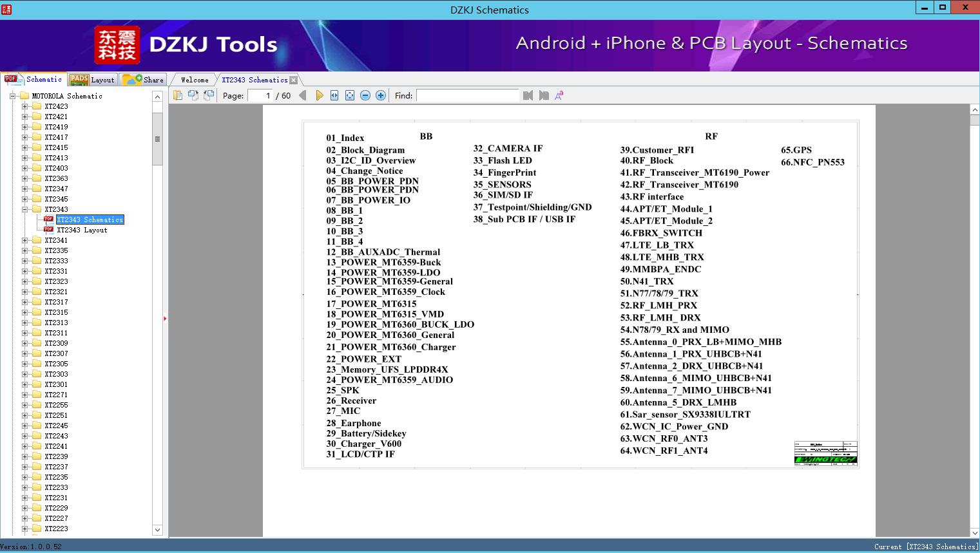Expand the XT2271 folder
The width and height of the screenshot is (980, 553).
pos(25,395)
